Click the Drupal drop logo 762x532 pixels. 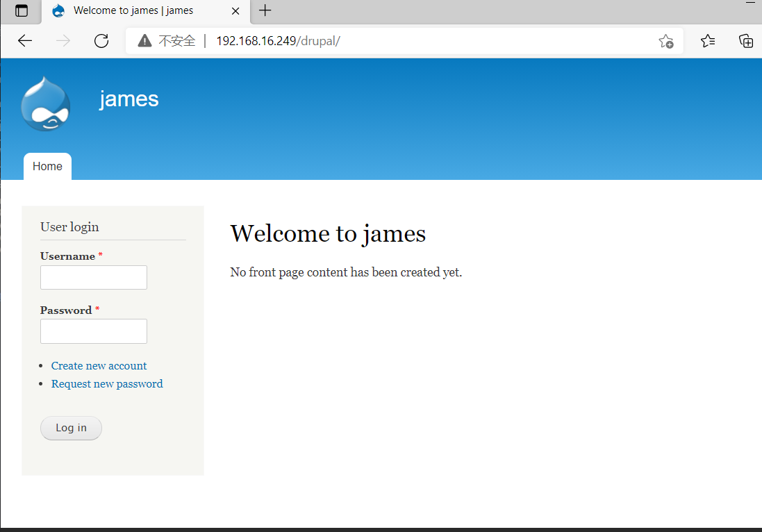click(46, 103)
